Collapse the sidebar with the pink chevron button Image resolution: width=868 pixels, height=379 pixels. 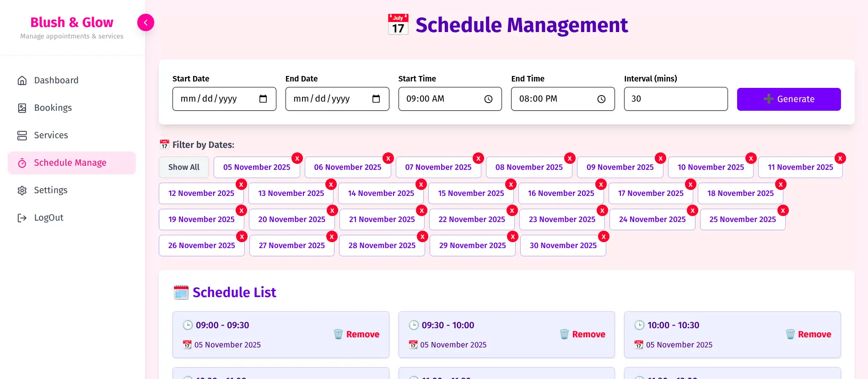(x=146, y=22)
